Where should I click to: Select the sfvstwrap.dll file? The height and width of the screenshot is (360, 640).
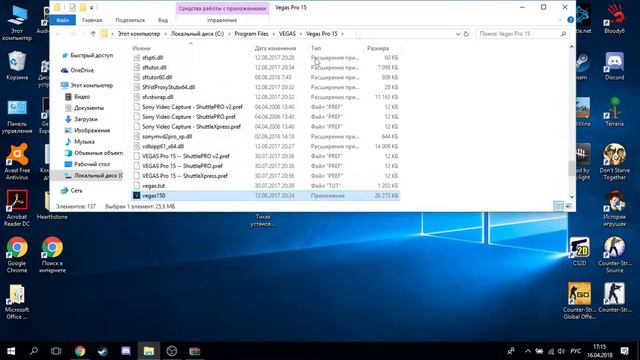click(265, 97)
